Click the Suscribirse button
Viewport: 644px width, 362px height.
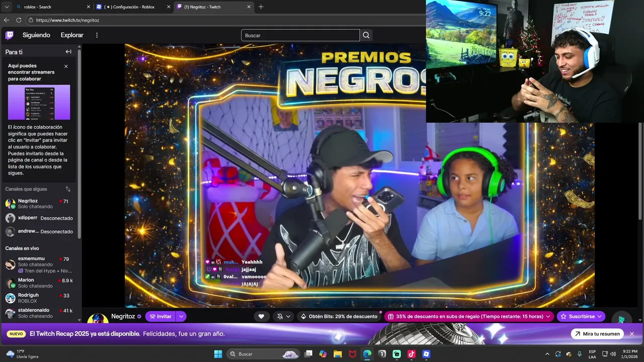click(582, 316)
